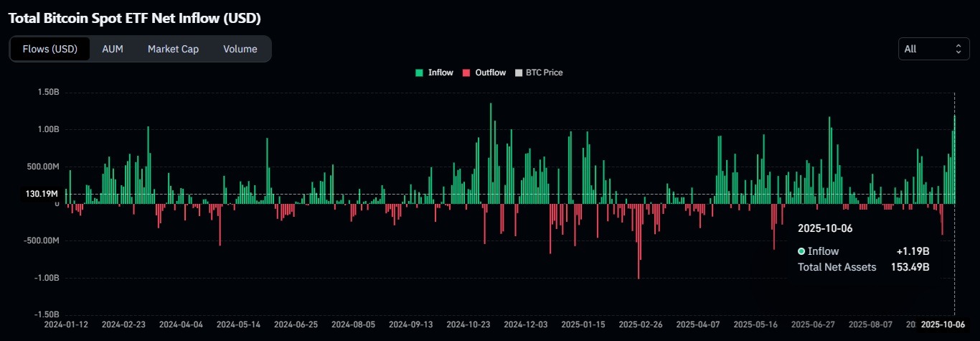Click the grey BTC Price legend square

pos(519,73)
